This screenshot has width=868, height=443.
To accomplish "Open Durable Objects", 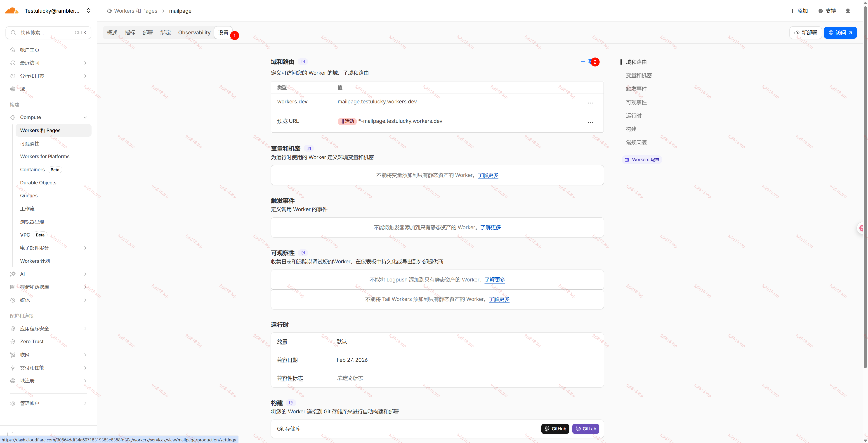I will tap(38, 183).
